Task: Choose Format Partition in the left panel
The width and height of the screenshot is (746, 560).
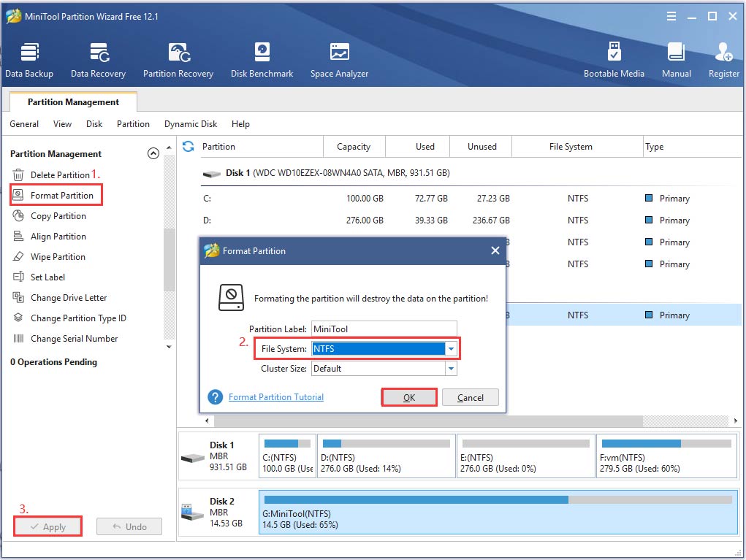Action: click(56, 196)
